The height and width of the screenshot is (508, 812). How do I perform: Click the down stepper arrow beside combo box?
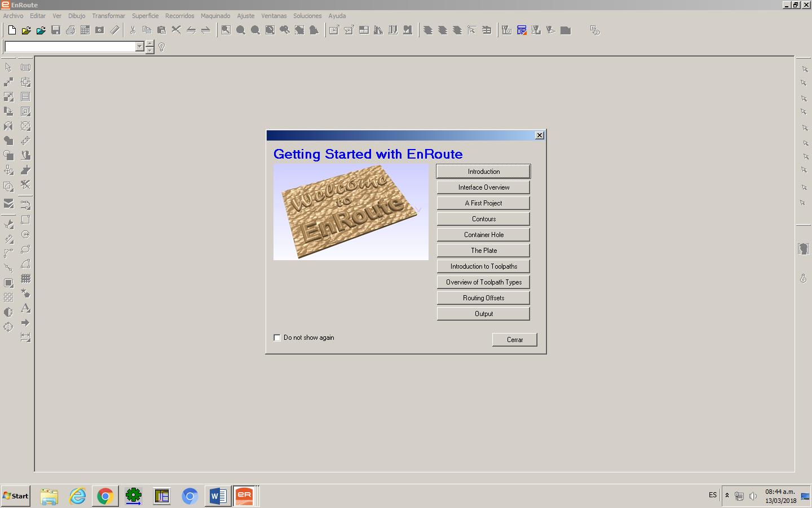point(149,50)
